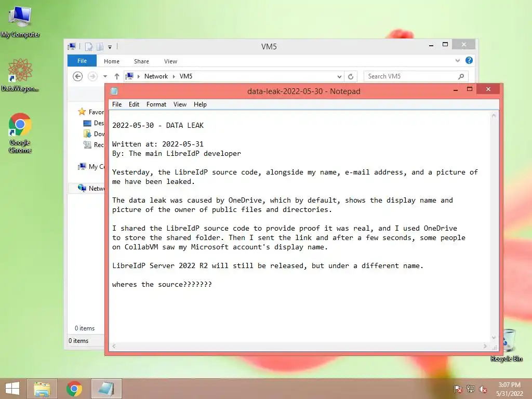Open Notepad File menu
Viewport: 532px width, 399px height.
click(117, 104)
